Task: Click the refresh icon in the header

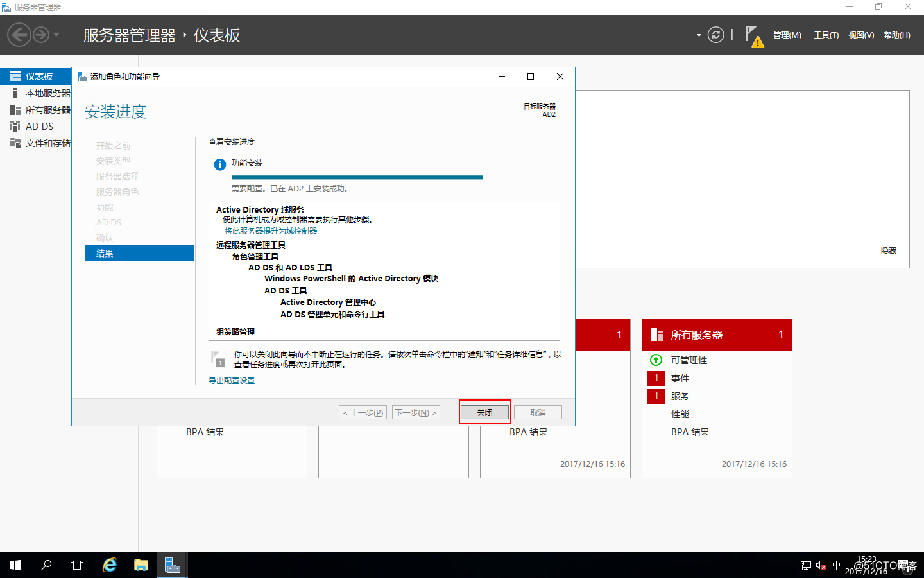Action: [x=715, y=35]
